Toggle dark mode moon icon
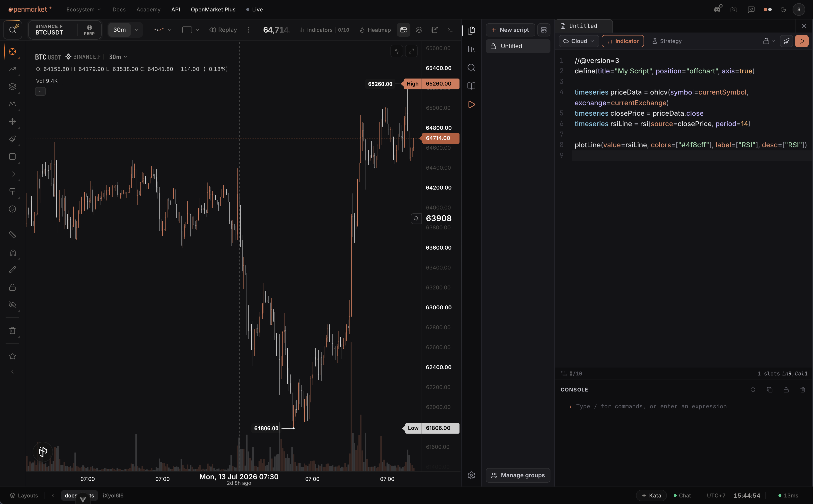This screenshot has height=504, width=813. click(783, 9)
